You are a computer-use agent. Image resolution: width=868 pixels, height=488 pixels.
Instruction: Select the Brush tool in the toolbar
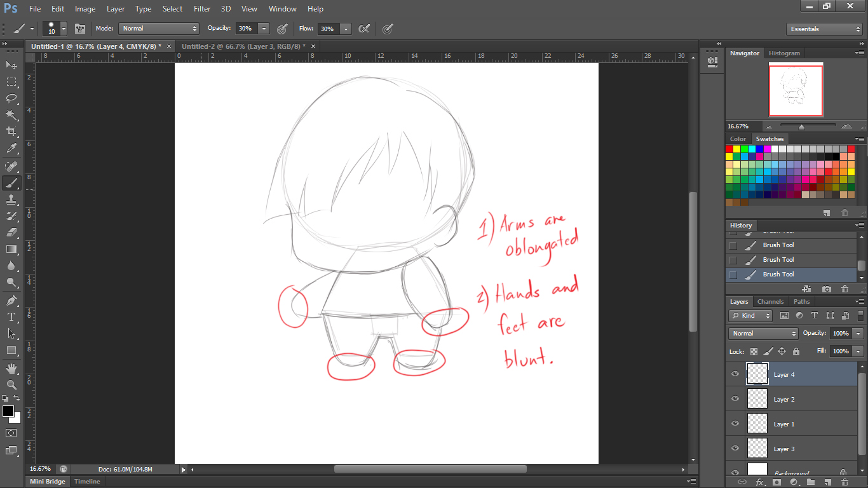coord(11,182)
